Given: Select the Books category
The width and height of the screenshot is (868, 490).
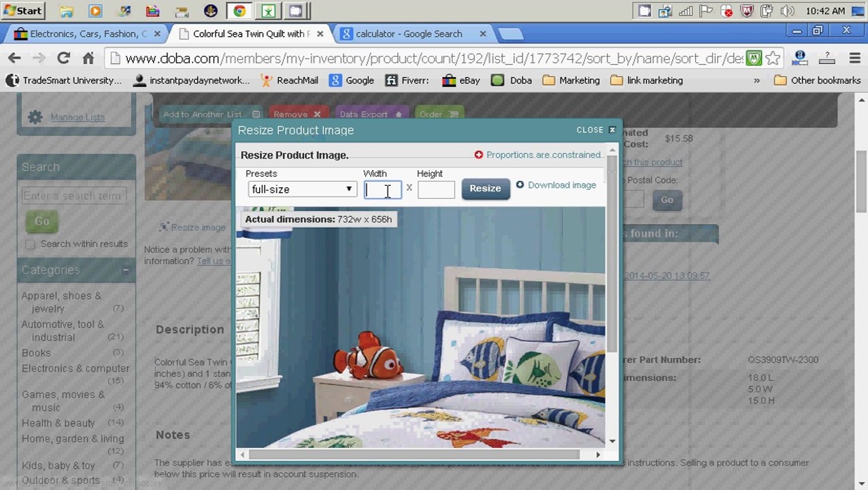Looking at the screenshot, I should click(36, 353).
